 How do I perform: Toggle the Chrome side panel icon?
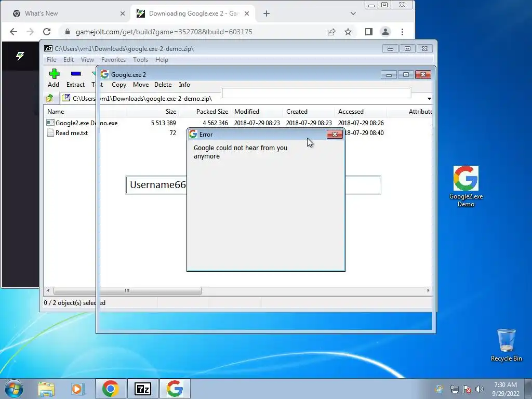click(369, 32)
